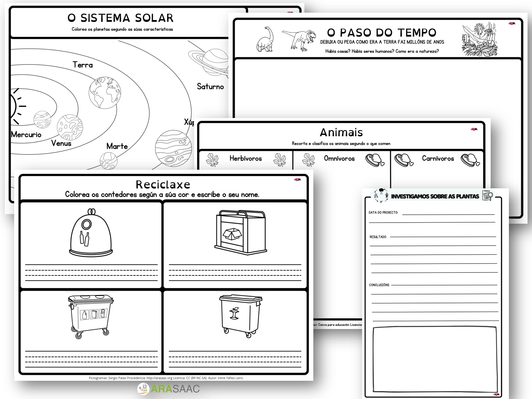Image resolution: width=532 pixels, height=399 pixels.
Task: Click the writing lines under the glass container
Action: click(91, 272)
